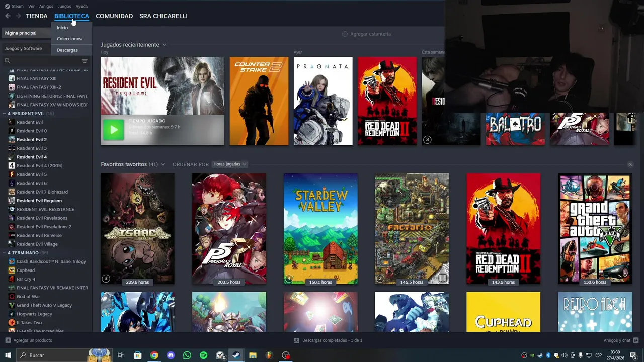Click Agregar estantería
The width and height of the screenshot is (644, 362).
pyautogui.click(x=370, y=34)
